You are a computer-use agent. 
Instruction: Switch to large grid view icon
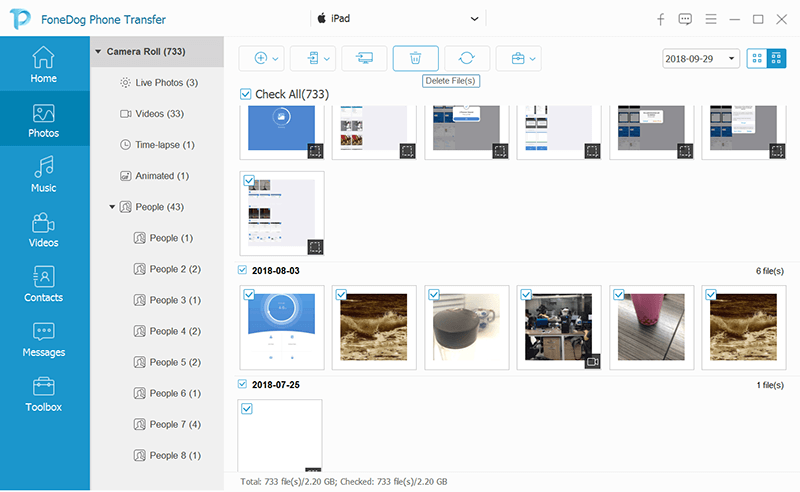(754, 58)
